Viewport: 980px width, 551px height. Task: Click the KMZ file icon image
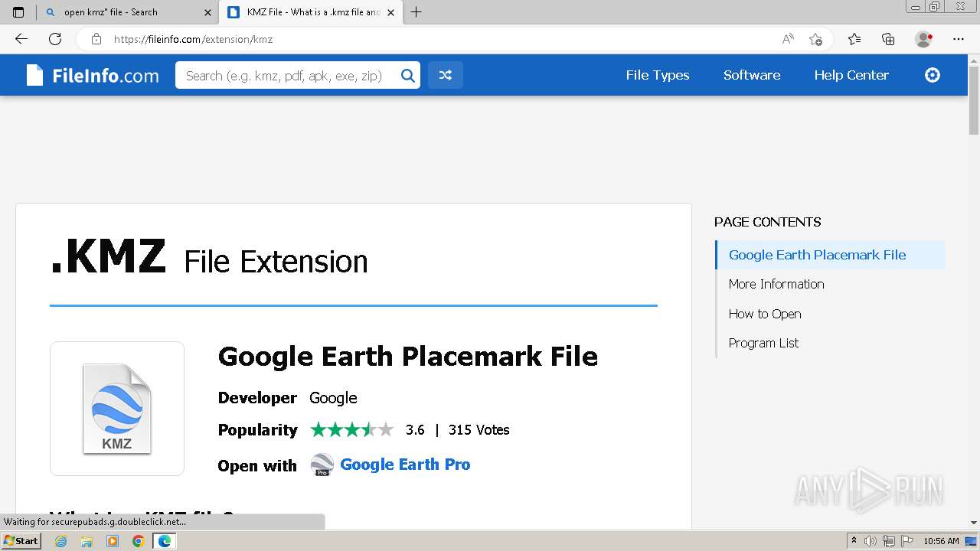[117, 409]
